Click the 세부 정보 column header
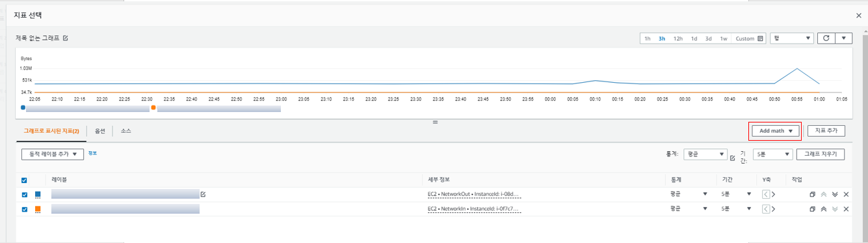This screenshot has width=868, height=243. coord(438,179)
